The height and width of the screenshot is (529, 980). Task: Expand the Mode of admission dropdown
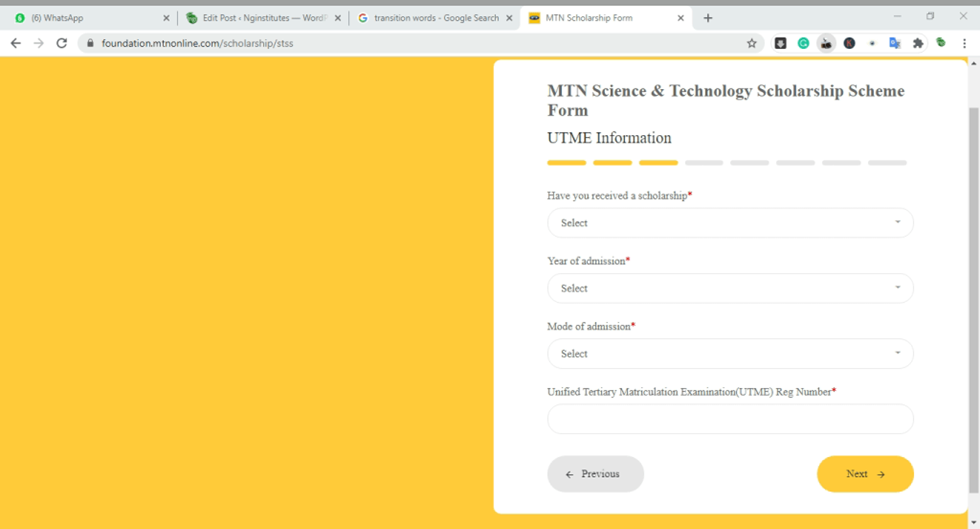point(730,354)
